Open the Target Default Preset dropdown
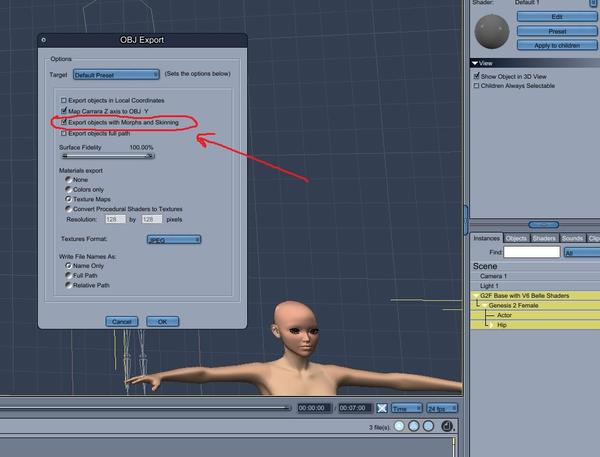 (x=116, y=75)
